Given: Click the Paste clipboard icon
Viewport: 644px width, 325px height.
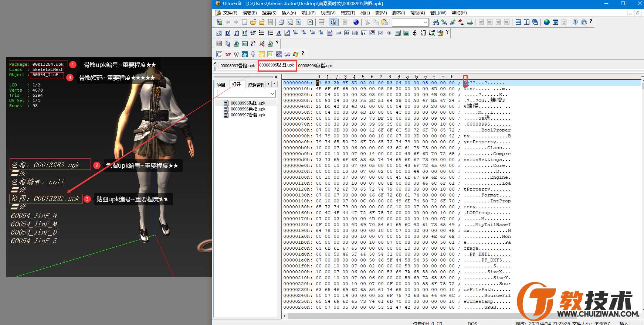Looking at the screenshot, I should (x=384, y=23).
